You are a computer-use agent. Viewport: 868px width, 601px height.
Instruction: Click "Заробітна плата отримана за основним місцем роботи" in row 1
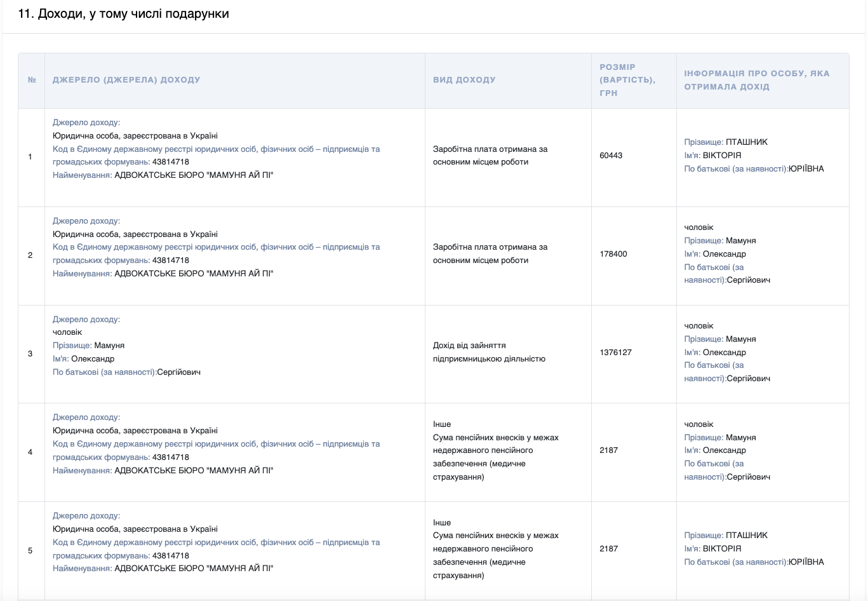490,156
